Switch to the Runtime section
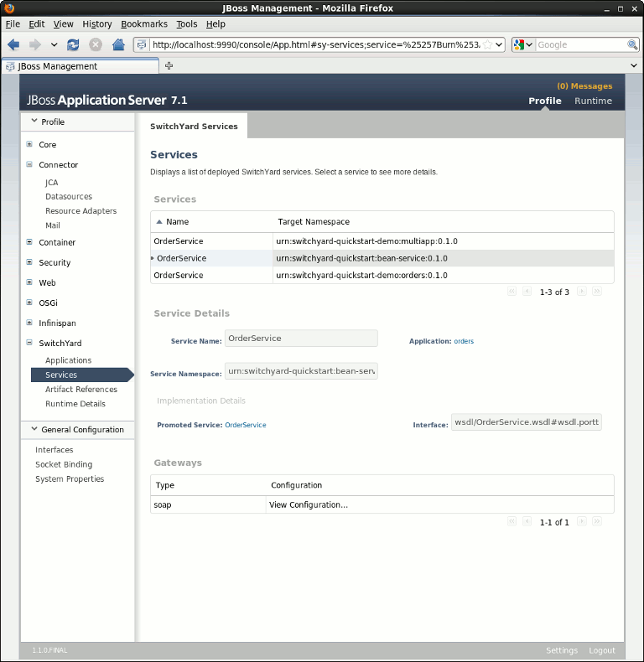This screenshot has height=662, width=644. (x=593, y=101)
